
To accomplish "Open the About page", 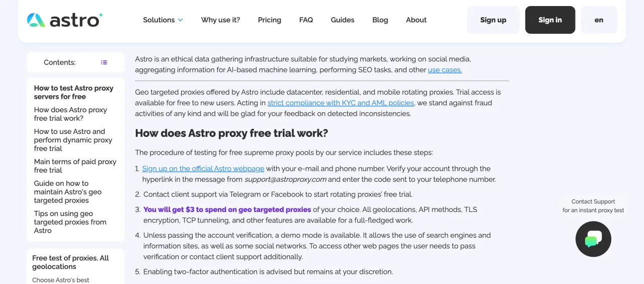I will pos(416,20).
